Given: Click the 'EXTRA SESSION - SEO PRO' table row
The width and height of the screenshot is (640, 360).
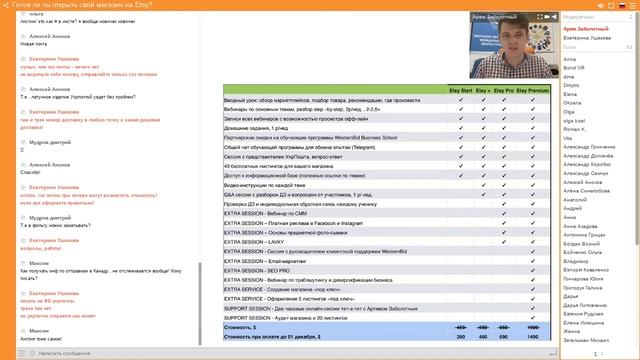Looking at the screenshot, I should [387, 271].
